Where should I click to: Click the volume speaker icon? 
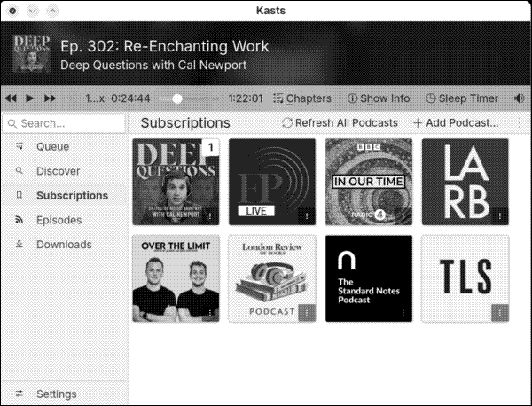519,98
